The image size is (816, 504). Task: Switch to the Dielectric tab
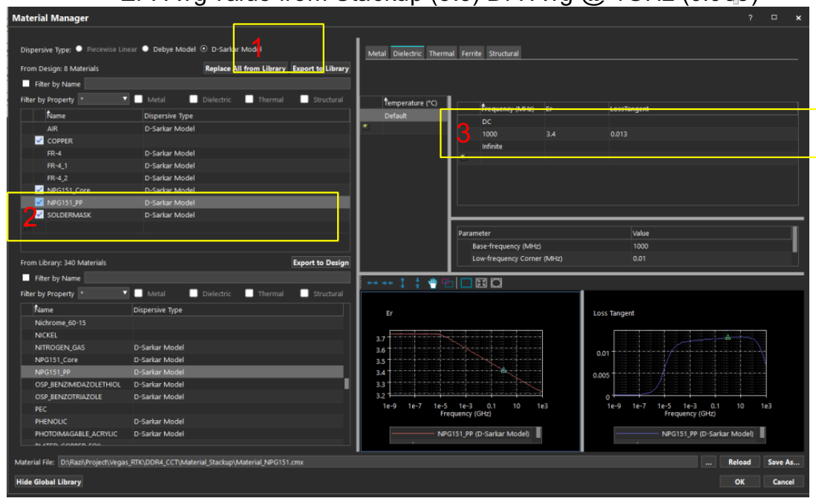pos(408,53)
